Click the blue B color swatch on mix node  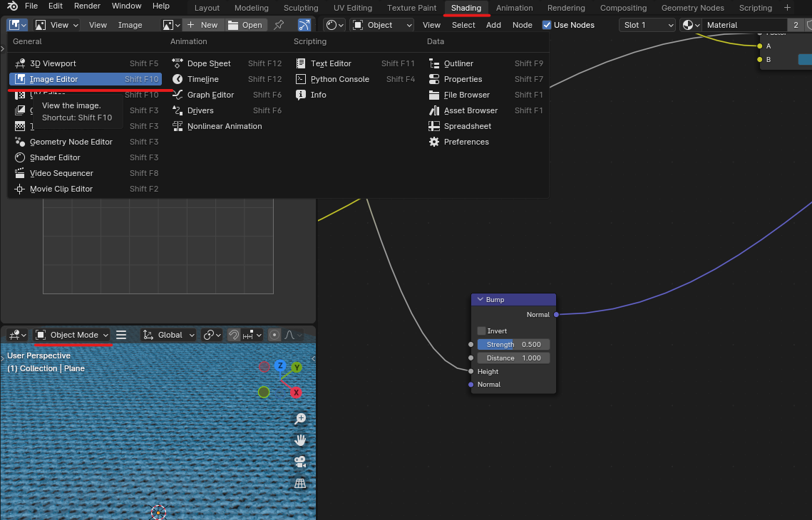805,60
